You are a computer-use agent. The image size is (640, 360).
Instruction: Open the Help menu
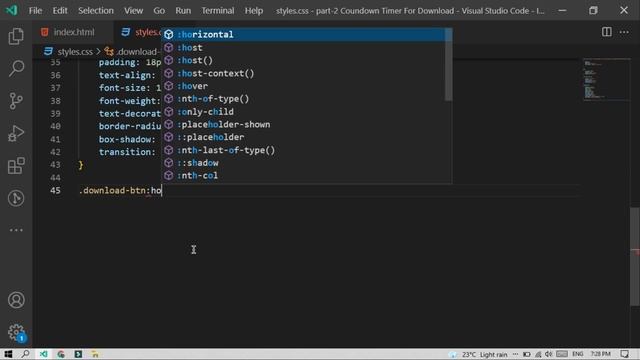click(253, 11)
